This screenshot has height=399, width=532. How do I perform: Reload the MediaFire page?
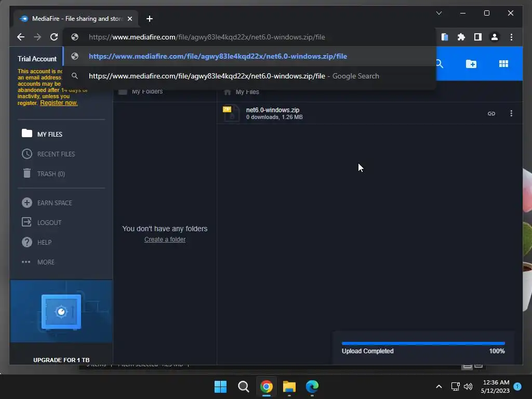54,37
